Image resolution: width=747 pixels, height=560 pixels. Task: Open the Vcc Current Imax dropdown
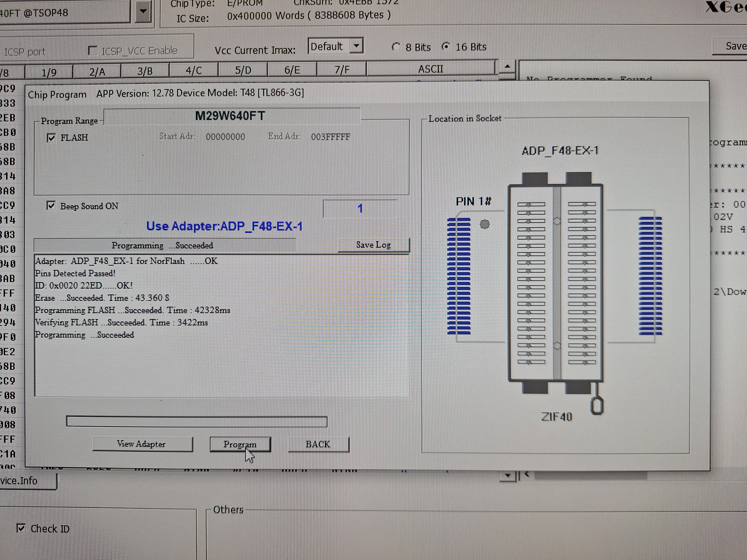point(356,46)
